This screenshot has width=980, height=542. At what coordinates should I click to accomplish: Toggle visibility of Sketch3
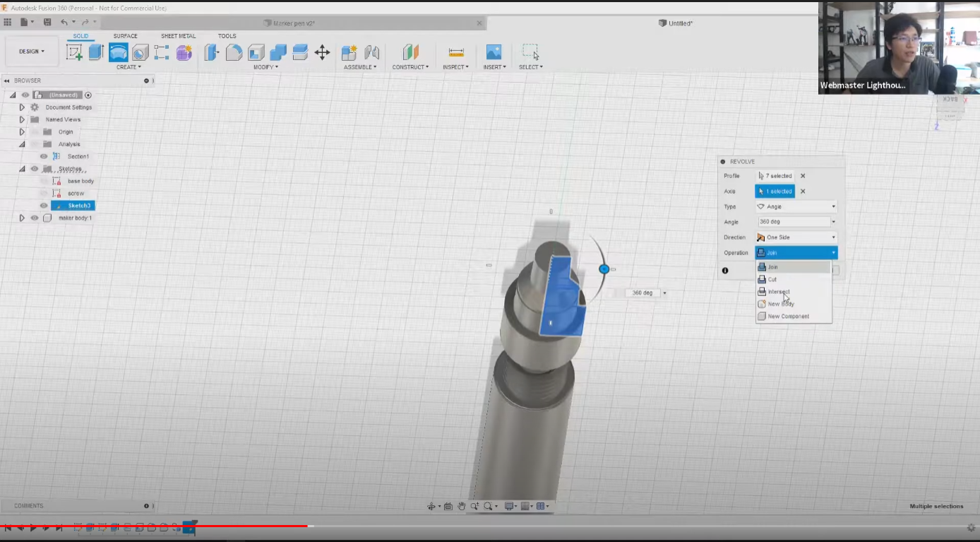(x=44, y=206)
